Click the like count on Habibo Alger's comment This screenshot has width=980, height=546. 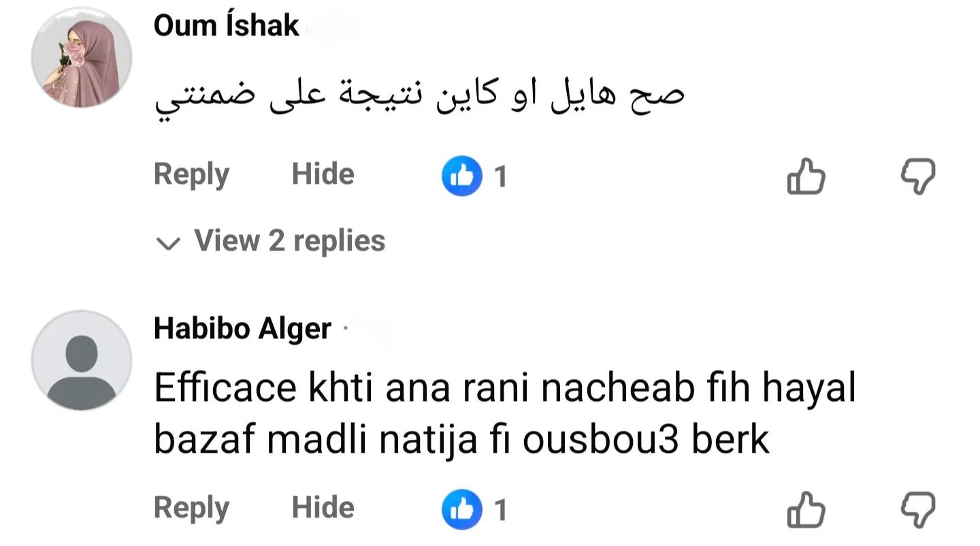(x=501, y=510)
